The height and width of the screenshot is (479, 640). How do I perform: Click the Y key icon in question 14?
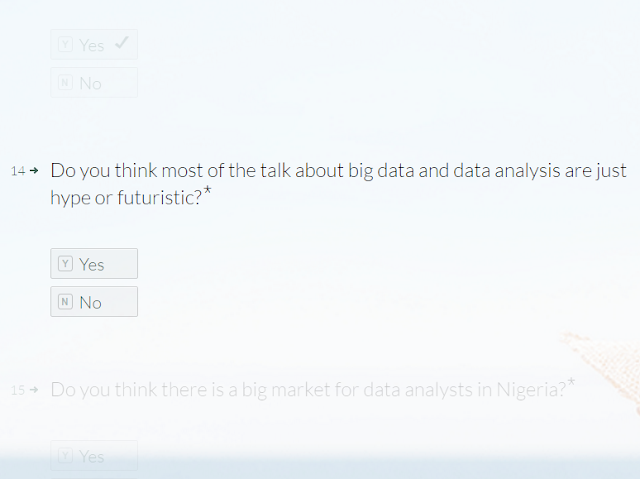(66, 264)
